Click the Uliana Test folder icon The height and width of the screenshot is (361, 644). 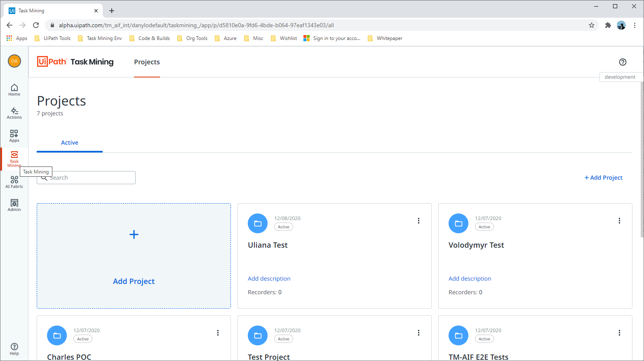pyautogui.click(x=258, y=223)
